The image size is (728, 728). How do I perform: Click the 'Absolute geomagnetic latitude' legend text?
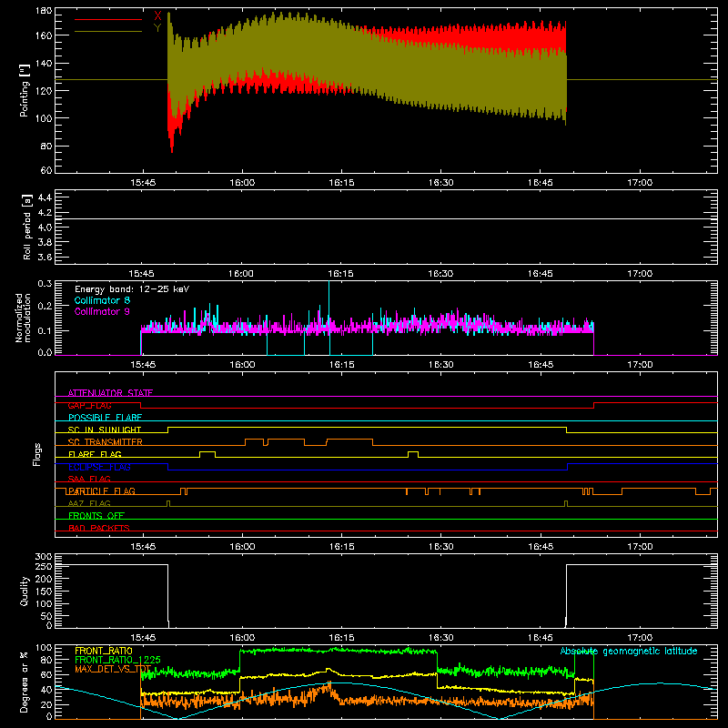click(629, 651)
